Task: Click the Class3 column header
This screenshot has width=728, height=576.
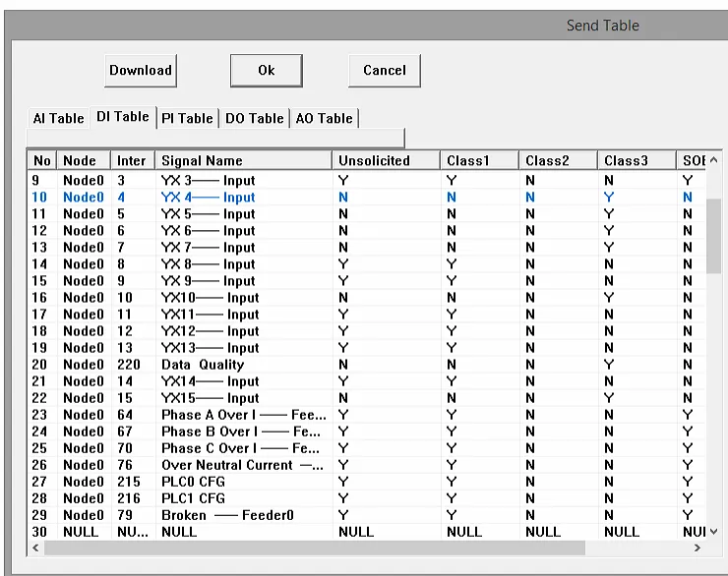Action: 637,160
